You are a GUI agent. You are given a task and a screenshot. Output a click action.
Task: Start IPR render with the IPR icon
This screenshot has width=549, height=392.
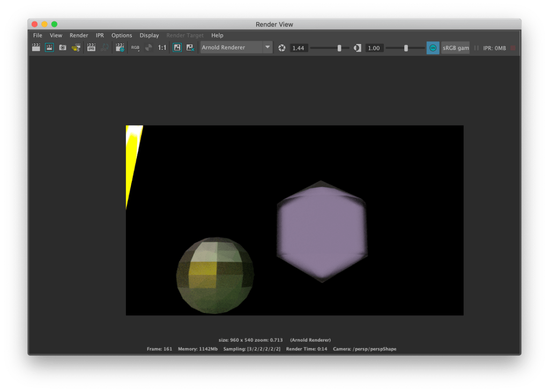coord(91,48)
